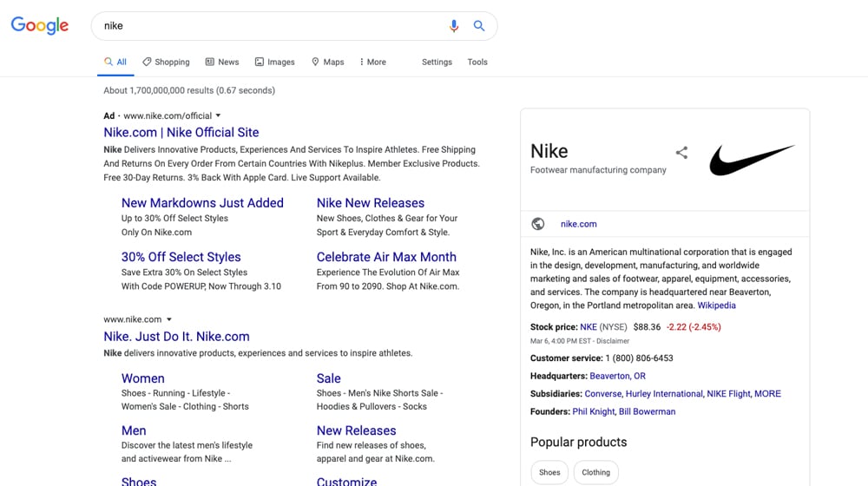
Task: Open Converse subsidiary link
Action: [x=603, y=393]
